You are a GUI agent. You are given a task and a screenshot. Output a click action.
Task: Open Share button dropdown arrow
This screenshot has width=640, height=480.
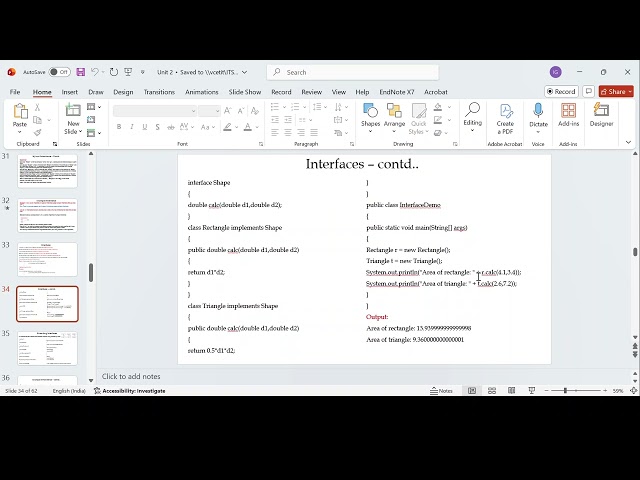(x=630, y=91)
